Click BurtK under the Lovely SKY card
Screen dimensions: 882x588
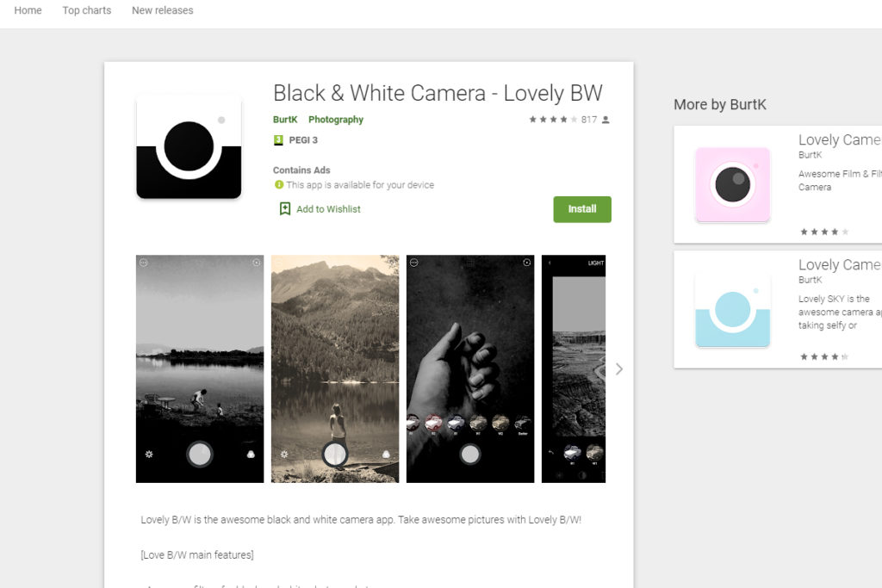(x=810, y=280)
